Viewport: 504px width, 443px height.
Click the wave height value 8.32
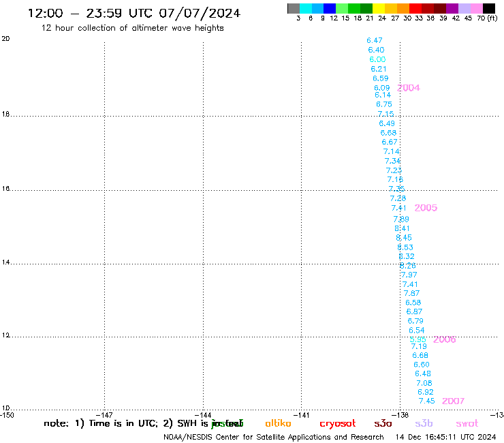[x=407, y=256]
